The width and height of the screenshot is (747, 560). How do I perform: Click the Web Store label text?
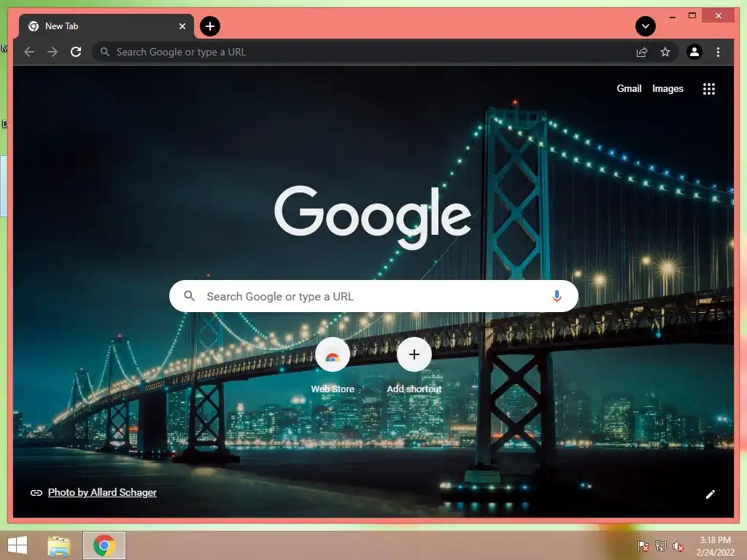(333, 389)
